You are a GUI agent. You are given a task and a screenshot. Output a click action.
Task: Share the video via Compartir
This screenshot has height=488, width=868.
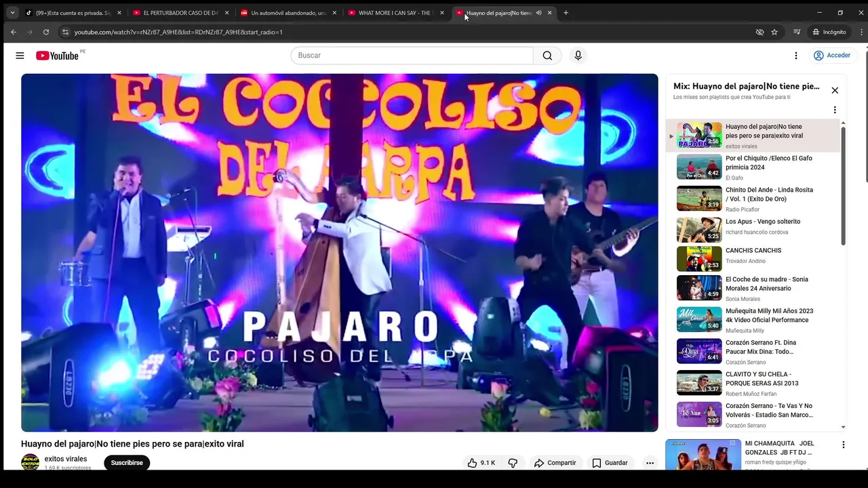[x=555, y=463]
